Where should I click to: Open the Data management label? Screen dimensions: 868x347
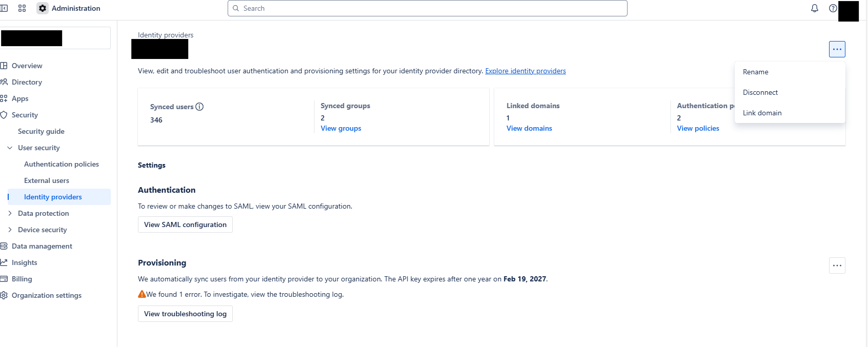pos(42,246)
